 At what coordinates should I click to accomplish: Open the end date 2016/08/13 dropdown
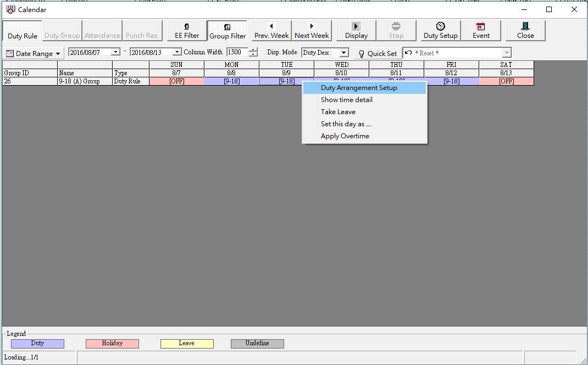point(177,52)
